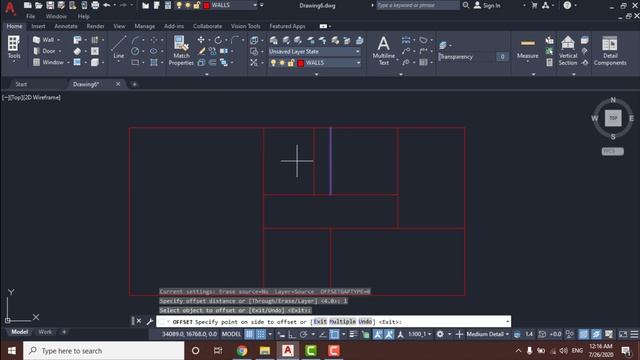Image resolution: width=640 pixels, height=360 pixels.
Task: Click the ViewCube TOP face
Action: tap(613, 118)
